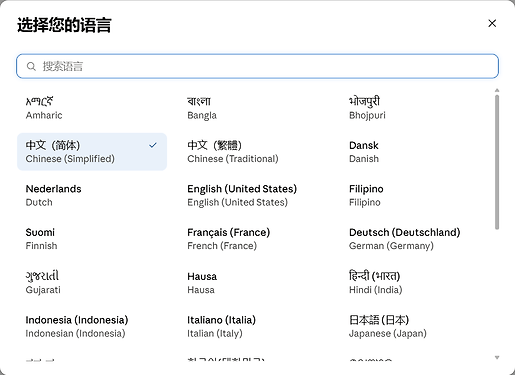Pick the Gujarati language option
Screen dimensions: 515x375
[x=92, y=283]
